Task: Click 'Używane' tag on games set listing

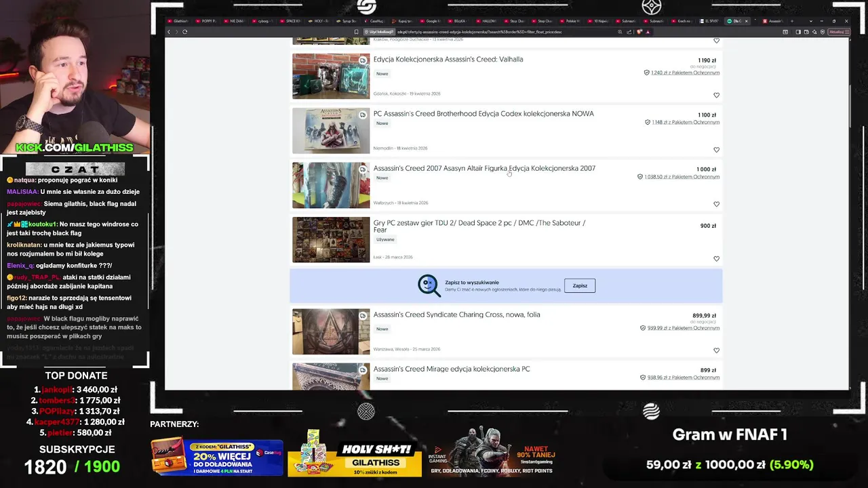Action: point(385,239)
